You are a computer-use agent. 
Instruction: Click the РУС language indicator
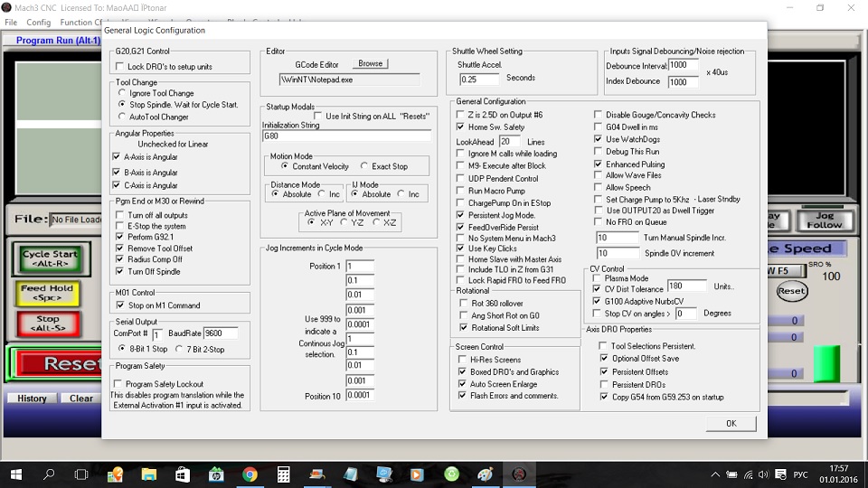coord(800,474)
